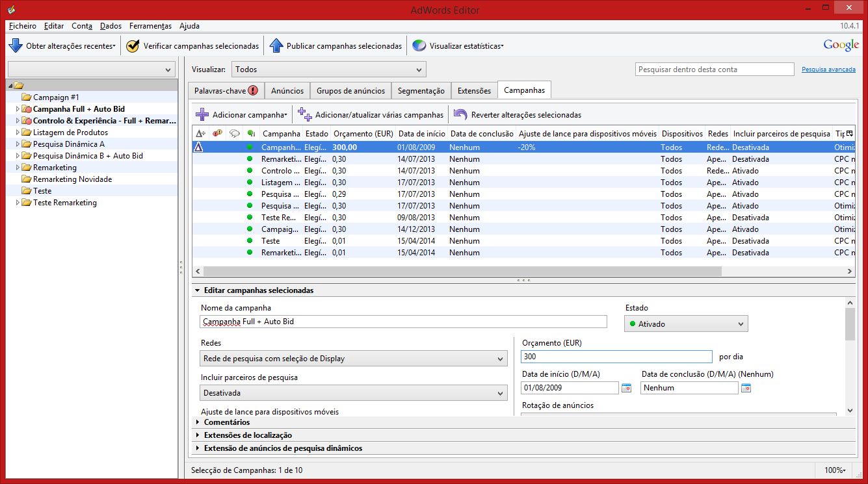
Task: Expand the Extensões de localização section
Action: (198, 435)
